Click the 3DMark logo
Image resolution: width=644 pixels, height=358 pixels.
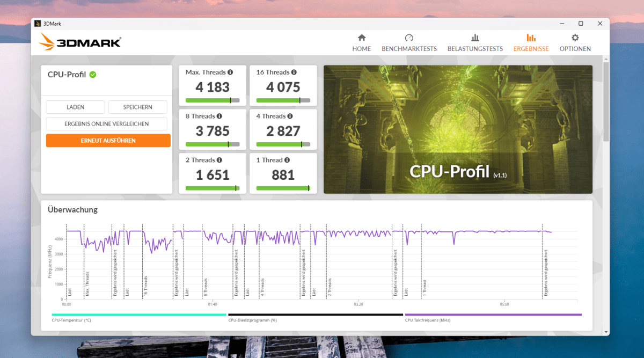tap(80, 42)
